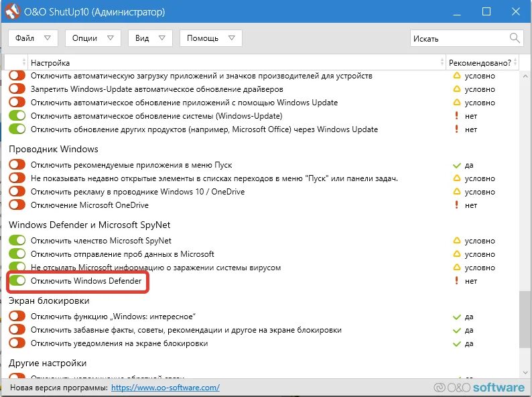Click checkmark icon for 'Отключить забавные факты, советы'
This screenshot has width=532, height=397.
click(457, 331)
